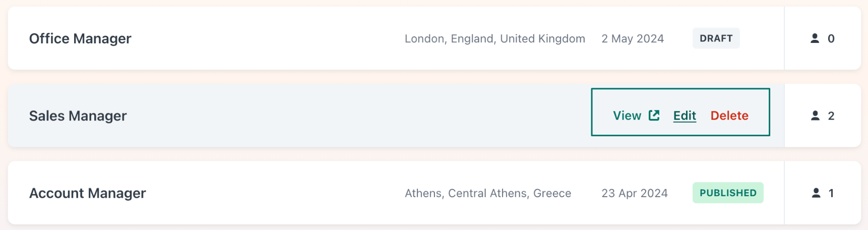Open the Office Manager job title

80,38
